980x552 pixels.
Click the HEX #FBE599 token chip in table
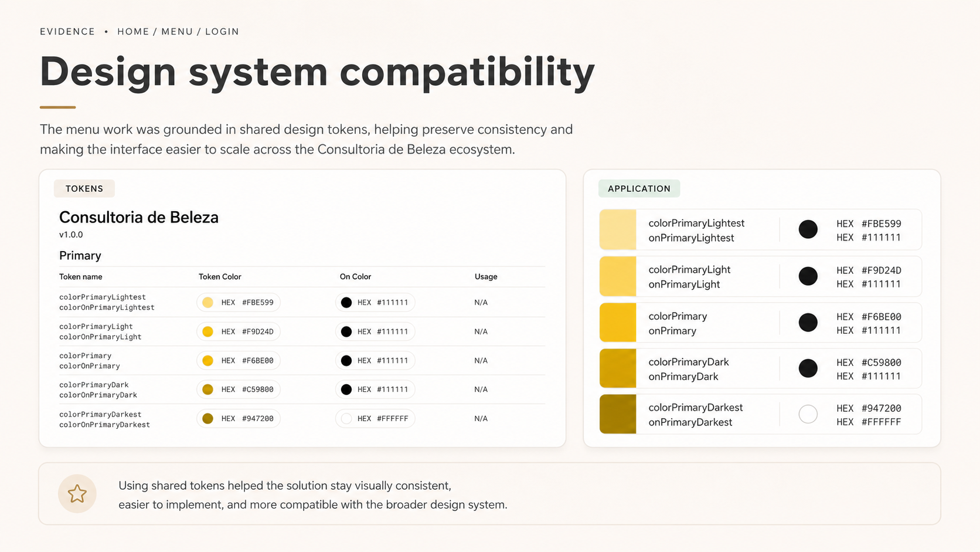[x=239, y=303]
